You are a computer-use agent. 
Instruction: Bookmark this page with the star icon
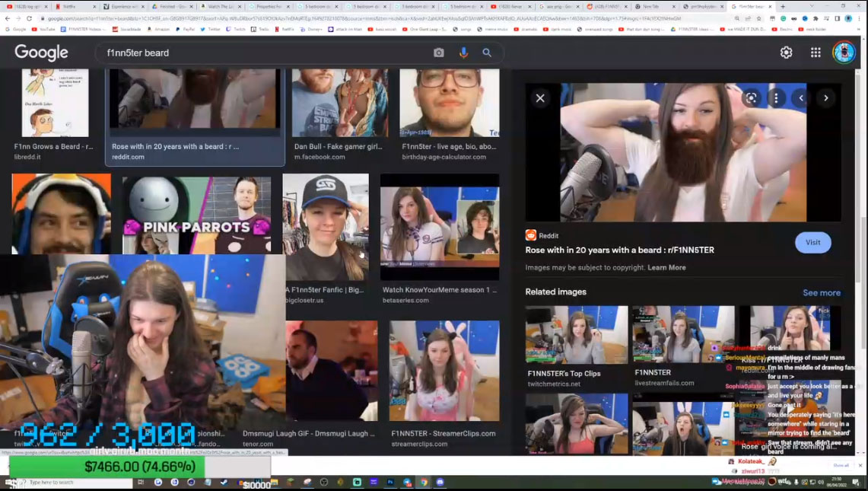click(x=758, y=18)
